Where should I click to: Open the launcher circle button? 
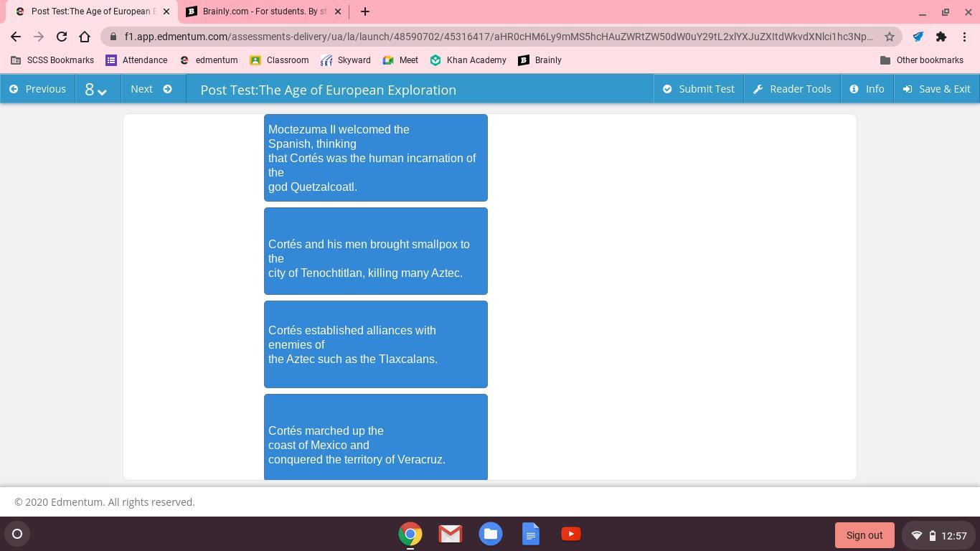coord(17,534)
